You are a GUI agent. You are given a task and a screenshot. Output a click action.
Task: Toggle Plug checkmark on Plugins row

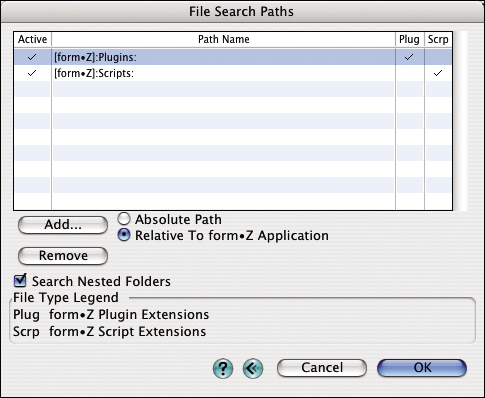pos(409,57)
